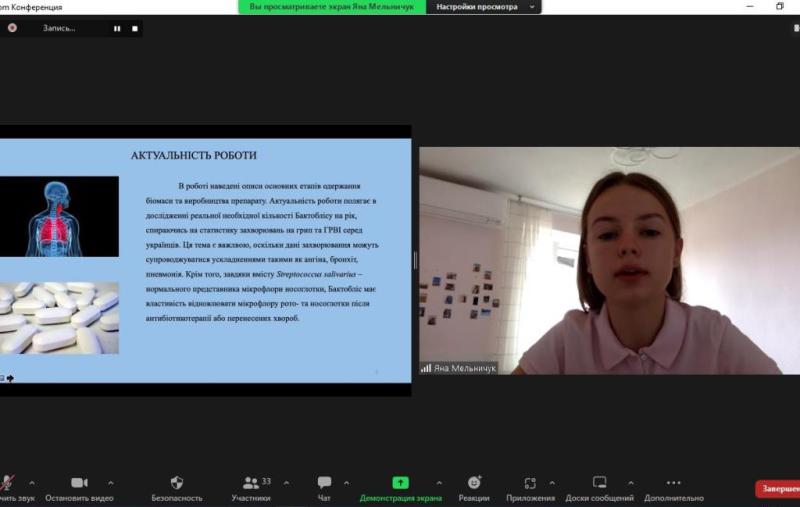This screenshot has height=507, width=800.
Task: Stop the recording with the square button
Action: (135, 29)
